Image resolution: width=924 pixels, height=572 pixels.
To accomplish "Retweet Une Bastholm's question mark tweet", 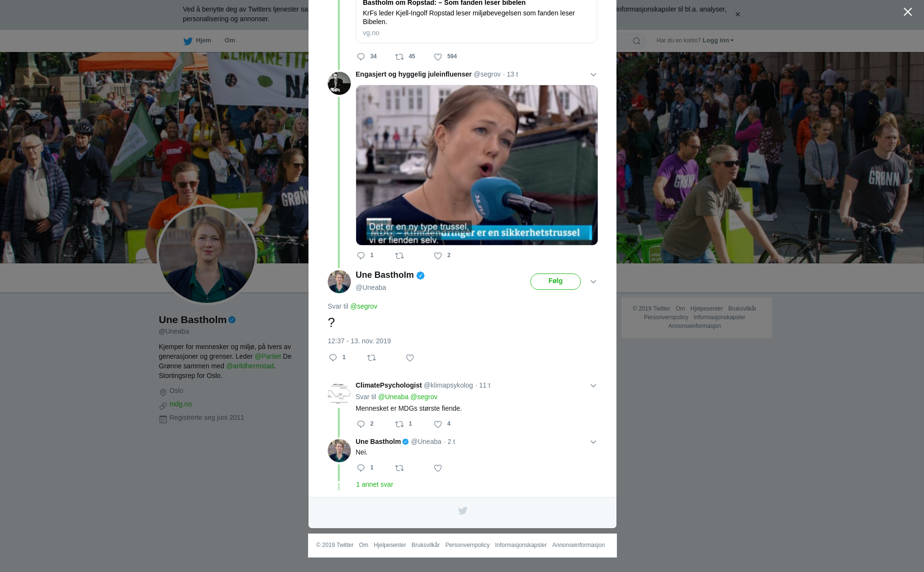I will click(x=372, y=358).
